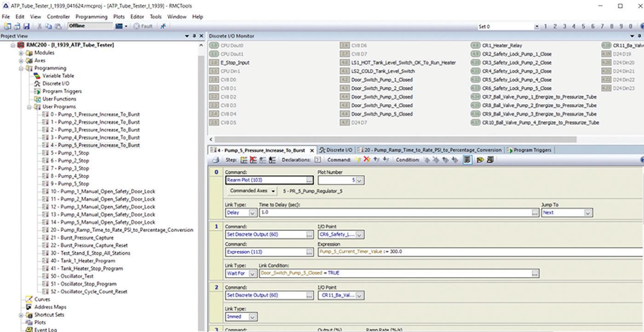Screen dimensions: 644x332
Task: Open the Plots menu
Action: coord(119,17)
